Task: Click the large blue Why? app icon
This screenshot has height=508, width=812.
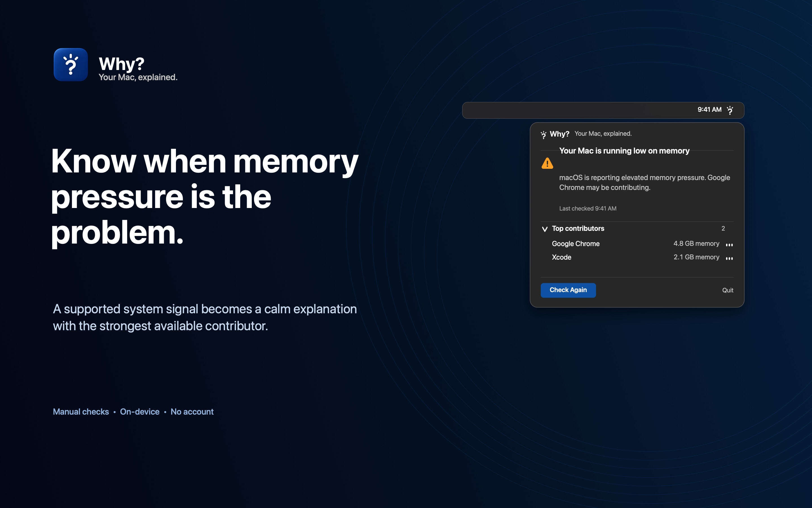Action: tap(71, 65)
